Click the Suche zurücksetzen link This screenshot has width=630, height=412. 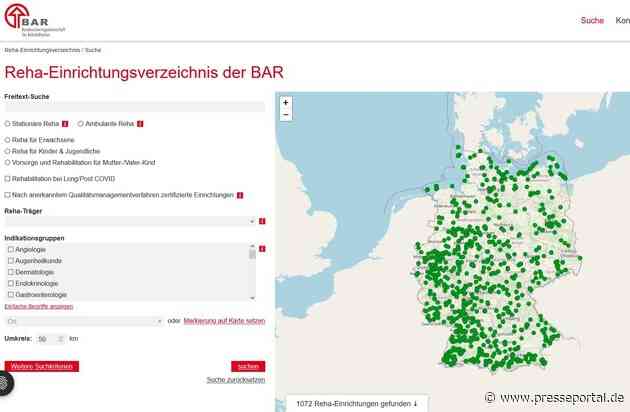click(236, 380)
